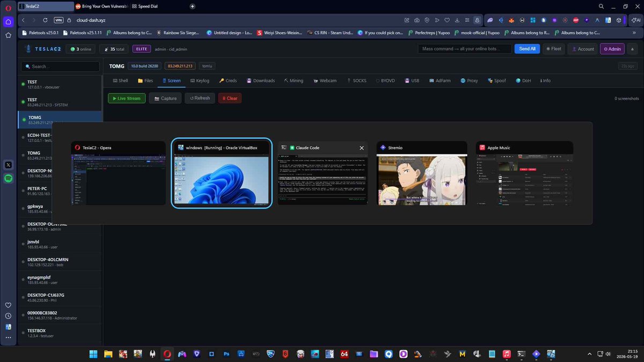Select the 009008C83802 list entry
This screenshot has width=644, height=362.
point(60,315)
